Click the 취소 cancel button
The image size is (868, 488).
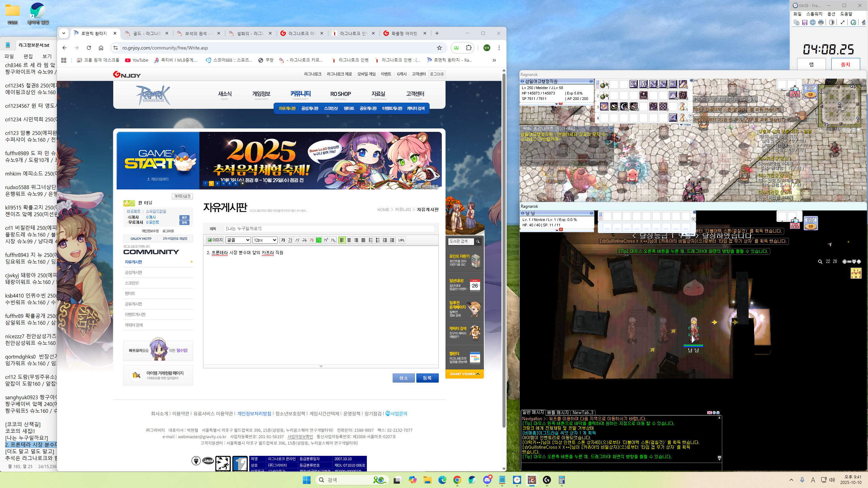pyautogui.click(x=403, y=378)
